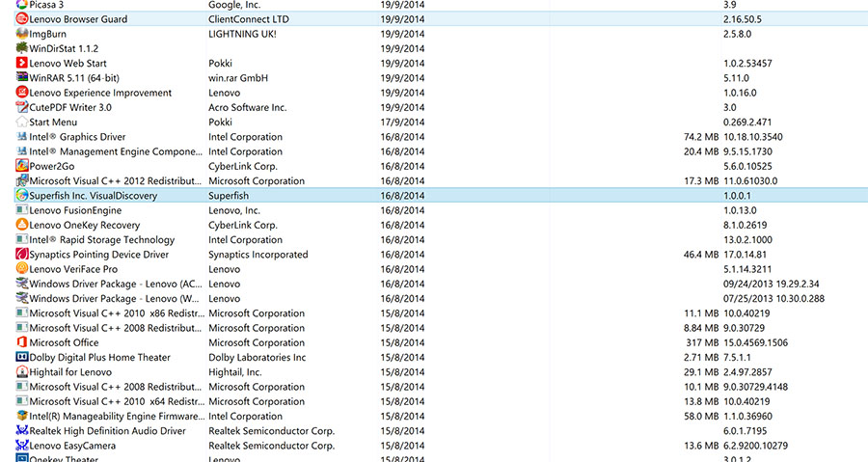The image size is (868, 462).
Task: Select the ImgBurn program name
Action: click(x=47, y=34)
